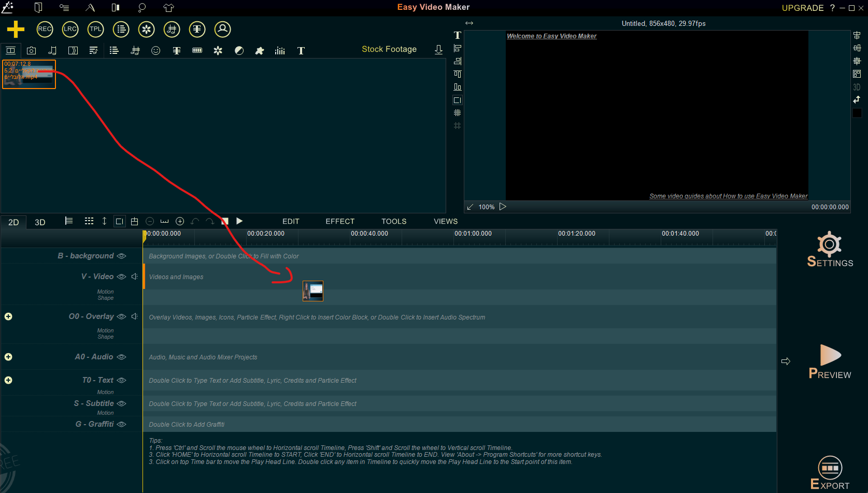Open the circular music staff tool

[x=172, y=29]
